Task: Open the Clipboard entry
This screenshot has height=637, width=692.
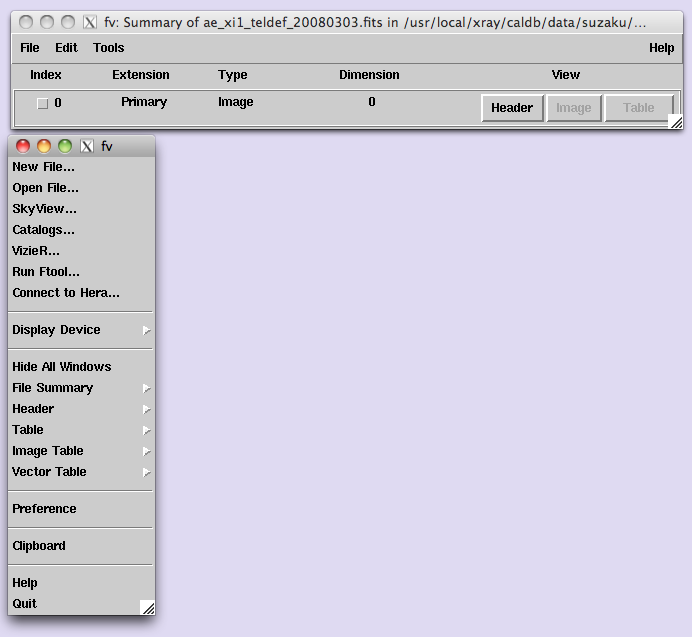Action: (x=39, y=546)
